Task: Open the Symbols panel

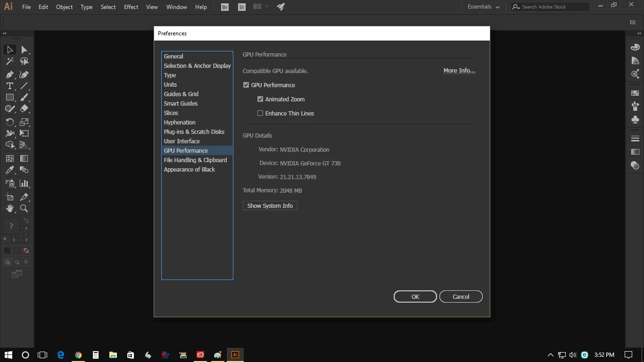Action: [635, 119]
